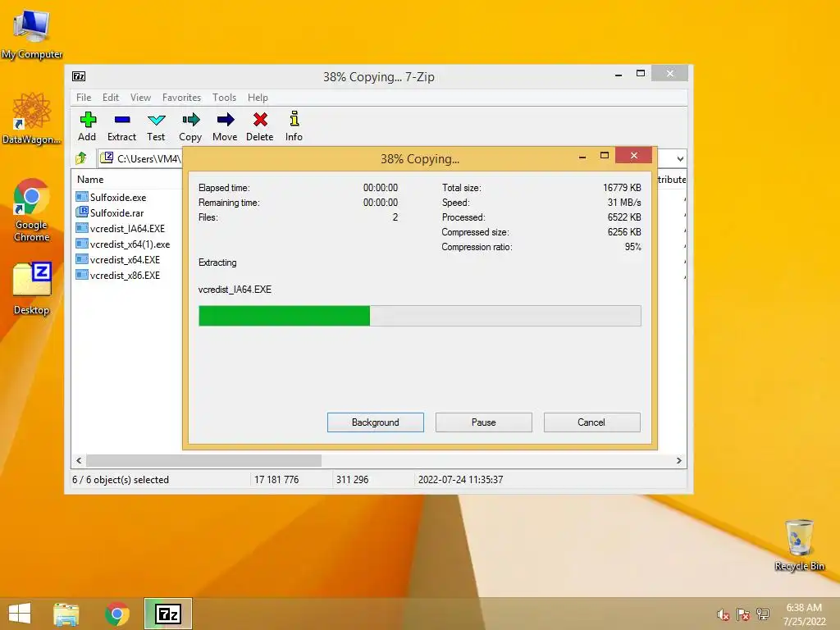Click status bar value 311 296
The width and height of the screenshot is (840, 630).
352,479
